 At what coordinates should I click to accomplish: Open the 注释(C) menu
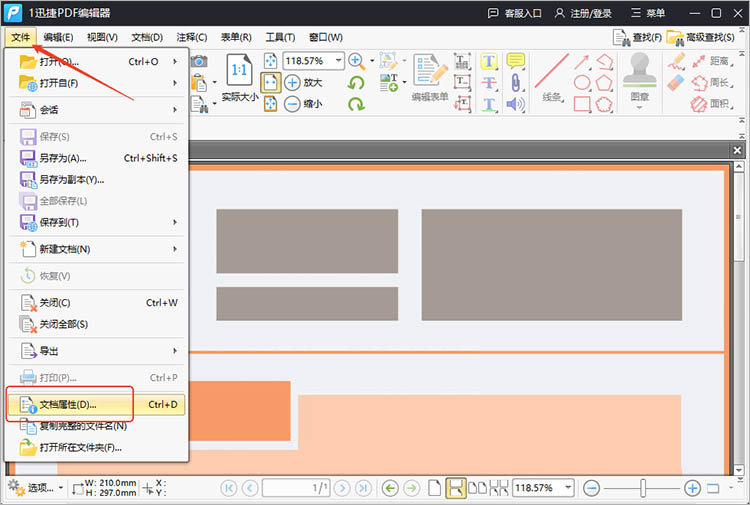coord(192,37)
